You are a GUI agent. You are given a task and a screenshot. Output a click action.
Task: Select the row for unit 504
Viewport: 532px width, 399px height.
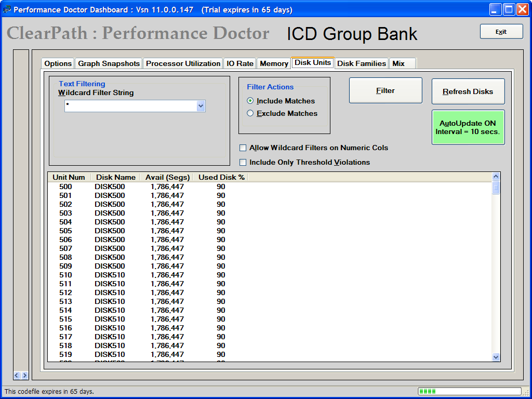coord(270,222)
